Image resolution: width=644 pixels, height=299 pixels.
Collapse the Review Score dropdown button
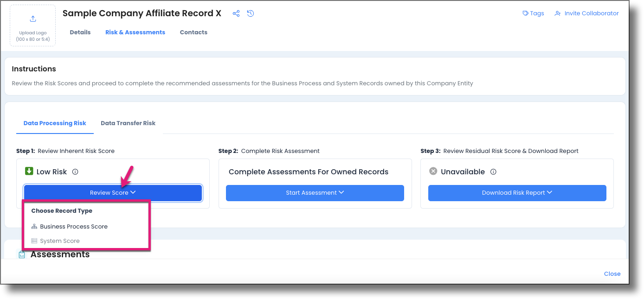point(113,193)
